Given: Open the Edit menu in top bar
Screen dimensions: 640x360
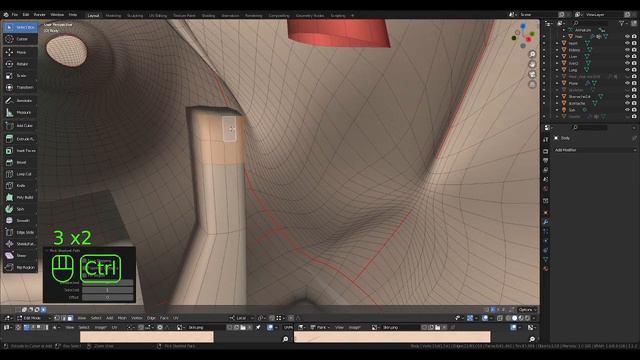Looking at the screenshot, I should click(x=26, y=15).
